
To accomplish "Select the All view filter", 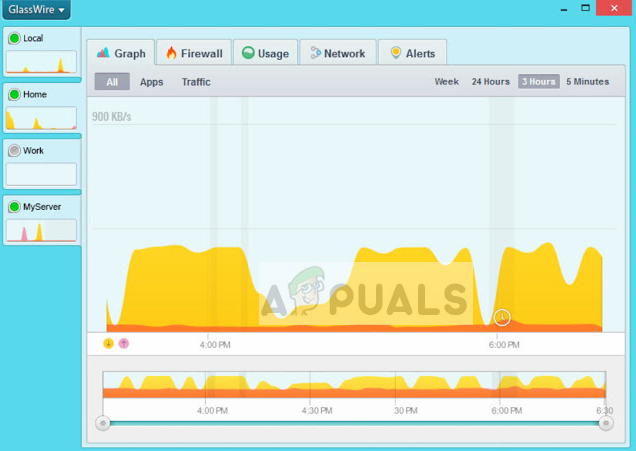I will click(x=112, y=82).
